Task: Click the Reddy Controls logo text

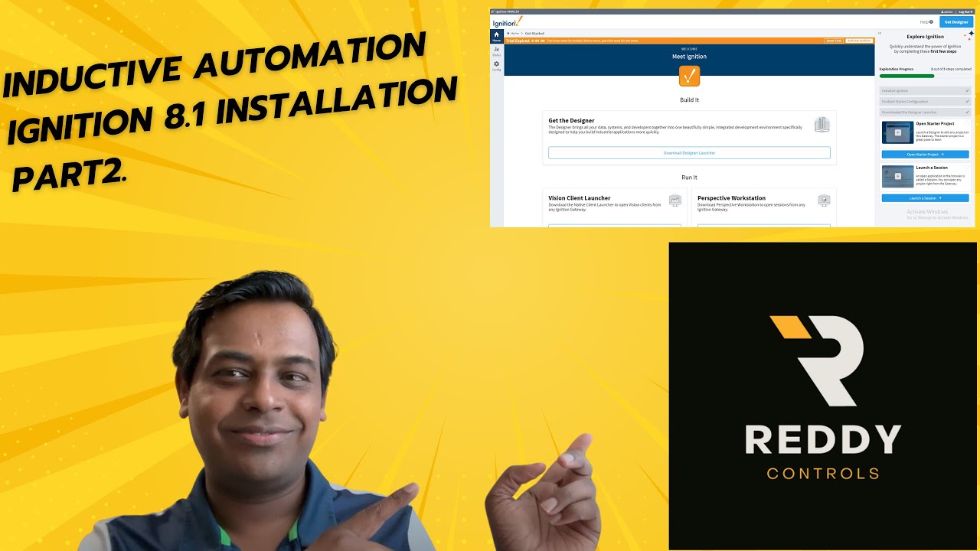Action: (823, 453)
